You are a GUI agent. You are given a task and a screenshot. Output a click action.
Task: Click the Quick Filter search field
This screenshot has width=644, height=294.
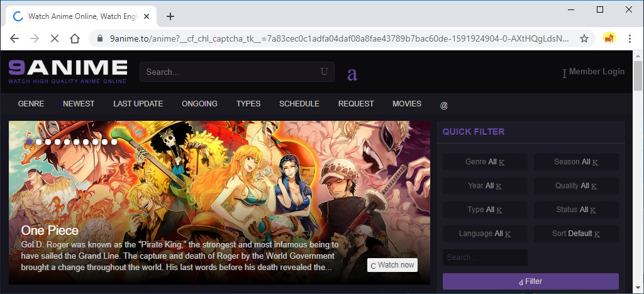click(x=485, y=257)
